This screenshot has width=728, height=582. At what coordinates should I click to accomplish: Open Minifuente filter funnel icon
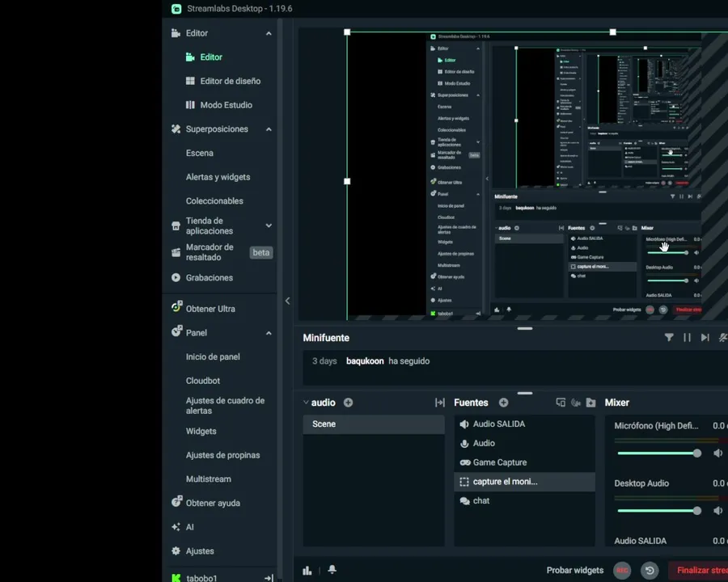click(x=669, y=337)
